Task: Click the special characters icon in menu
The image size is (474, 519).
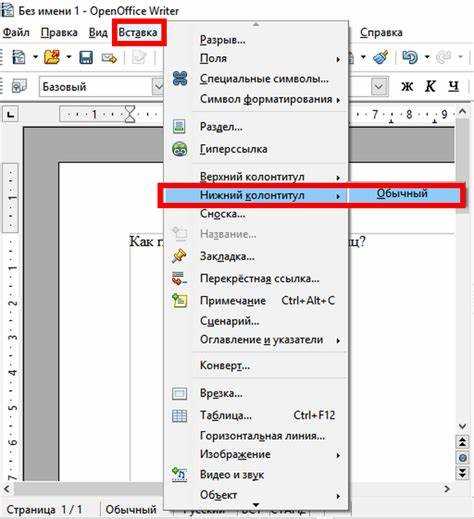Action: 180,79
